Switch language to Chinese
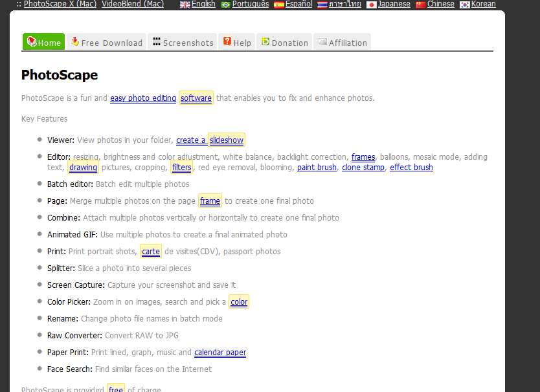This screenshot has height=392, width=540. click(x=440, y=4)
